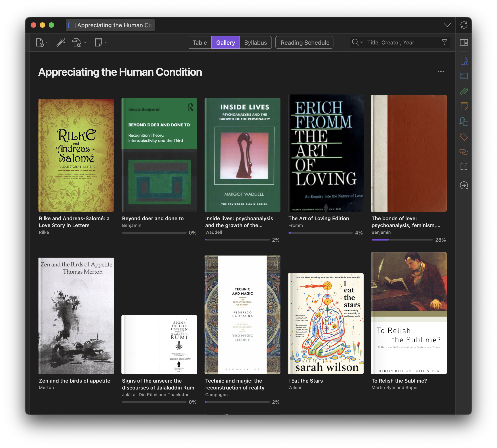
Task: Open the To Relish the Sublime? cover
Action: tap(409, 313)
